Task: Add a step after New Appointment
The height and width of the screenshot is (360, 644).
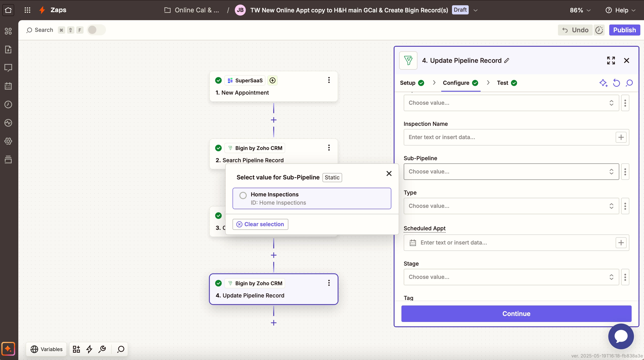Action: (273, 120)
